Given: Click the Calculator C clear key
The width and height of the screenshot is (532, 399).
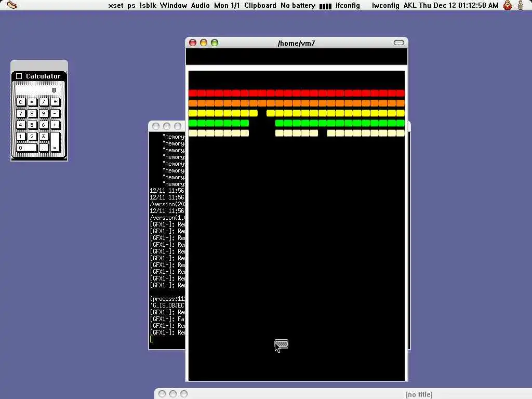Looking at the screenshot, I should pos(21,102).
